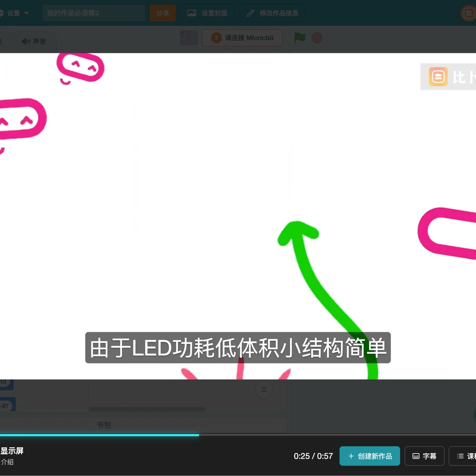The image size is (476, 476).
Task: Click 创建新作品 create new project button
Action: pos(369,456)
